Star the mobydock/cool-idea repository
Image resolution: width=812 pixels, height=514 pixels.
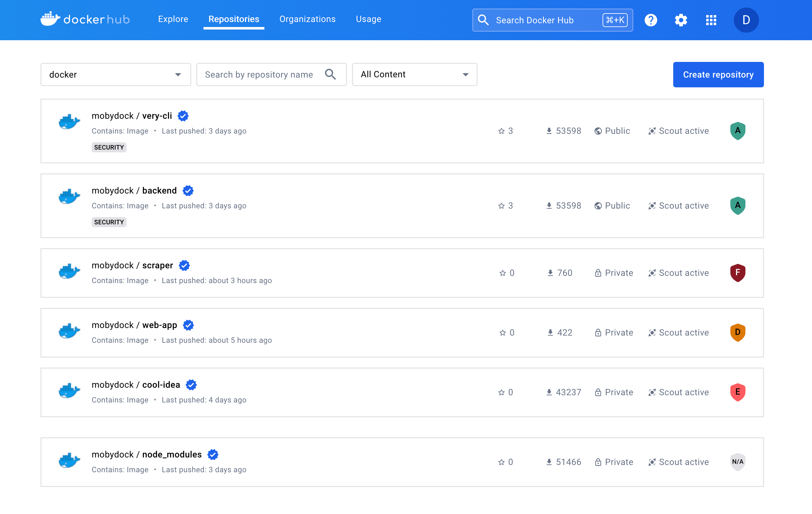point(501,392)
